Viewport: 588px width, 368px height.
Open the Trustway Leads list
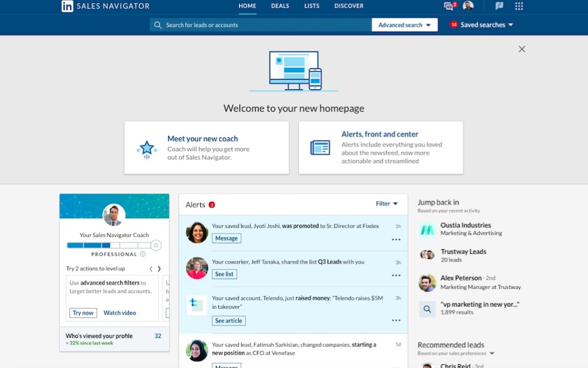point(463,251)
